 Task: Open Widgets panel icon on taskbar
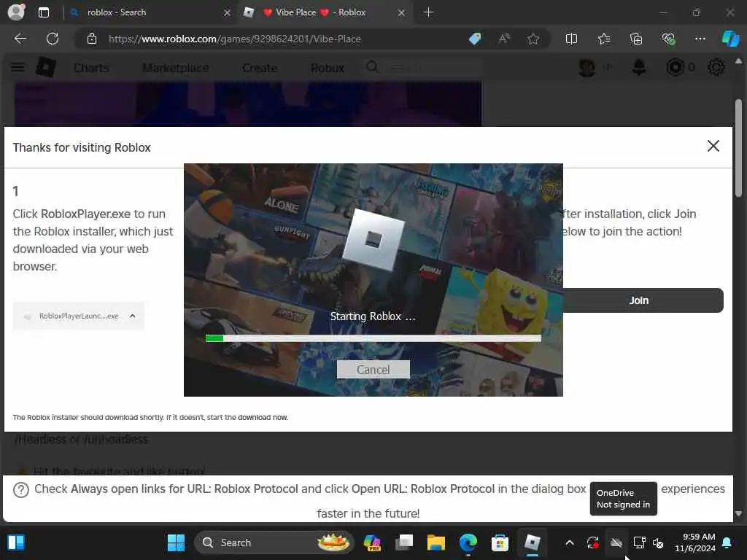[16, 542]
